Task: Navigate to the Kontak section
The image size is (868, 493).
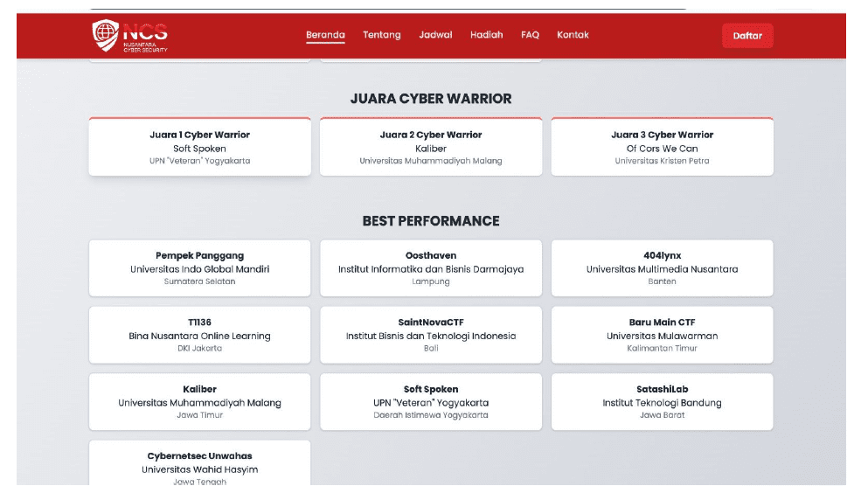Action: click(x=573, y=35)
